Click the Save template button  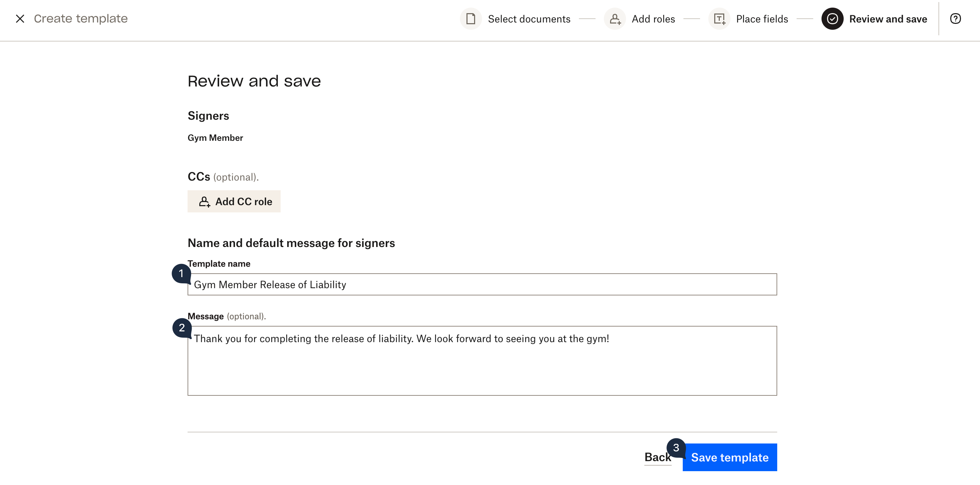tap(729, 457)
